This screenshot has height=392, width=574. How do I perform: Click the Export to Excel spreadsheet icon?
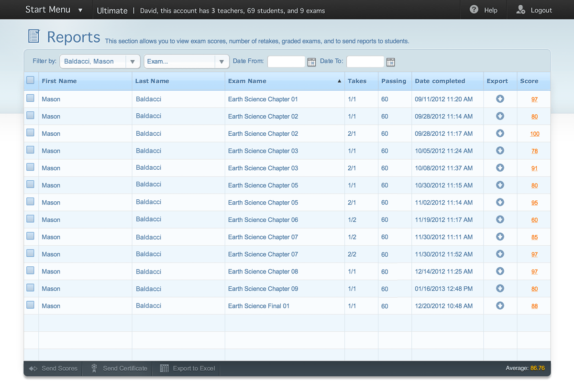click(164, 368)
